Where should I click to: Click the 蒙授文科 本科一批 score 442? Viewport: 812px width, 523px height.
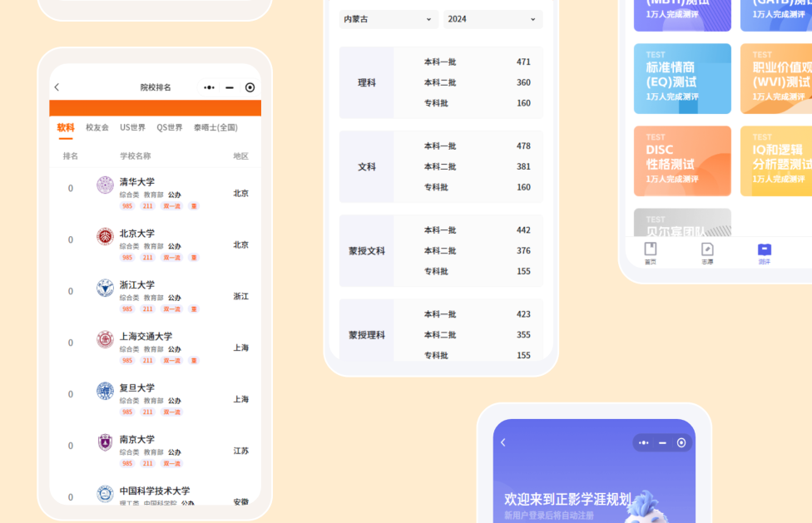[523, 230]
